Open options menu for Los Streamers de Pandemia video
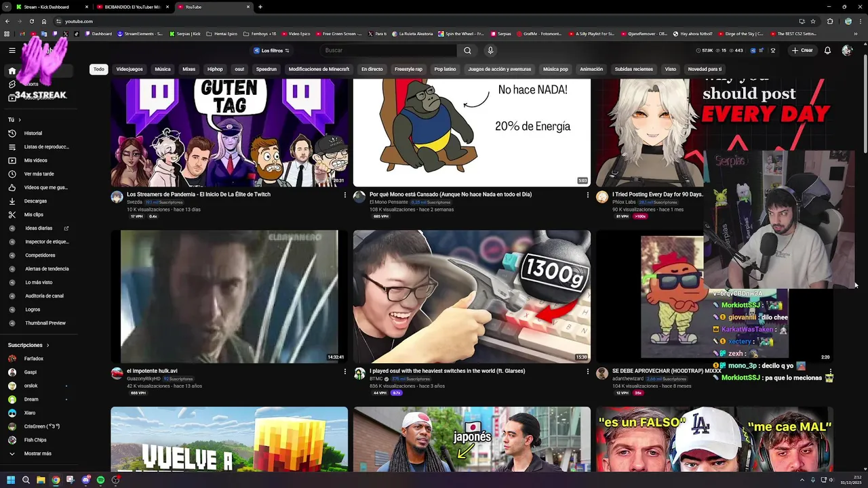Screen dimensions: 868x488 tap(344, 195)
